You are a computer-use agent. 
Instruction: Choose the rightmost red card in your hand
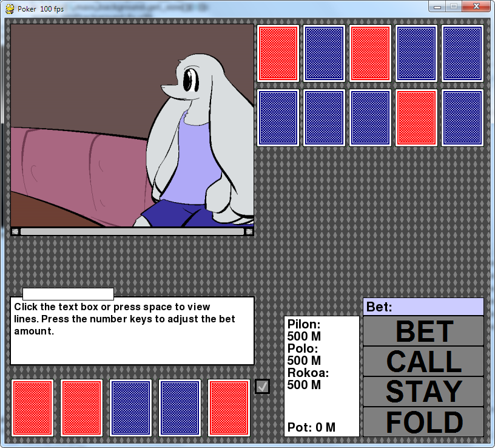(x=229, y=407)
